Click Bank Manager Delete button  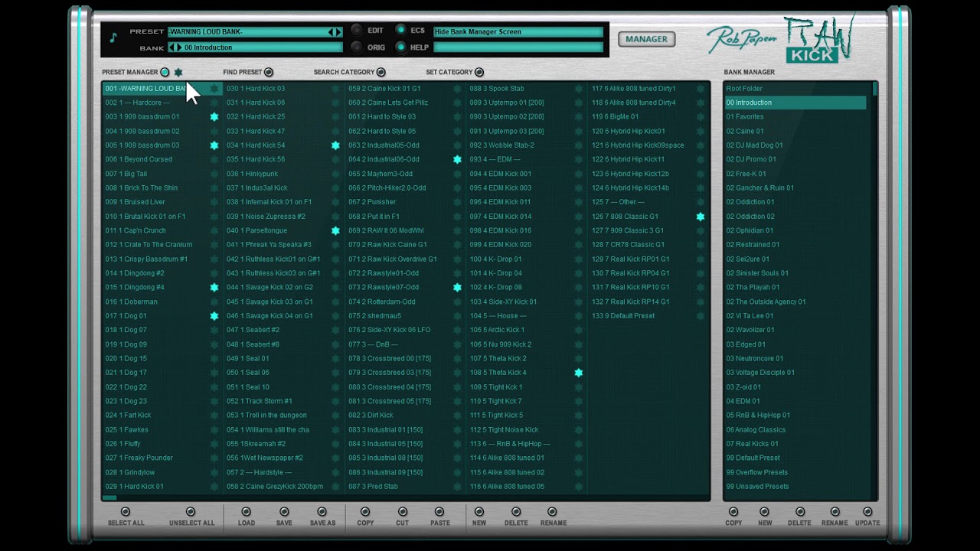(800, 512)
